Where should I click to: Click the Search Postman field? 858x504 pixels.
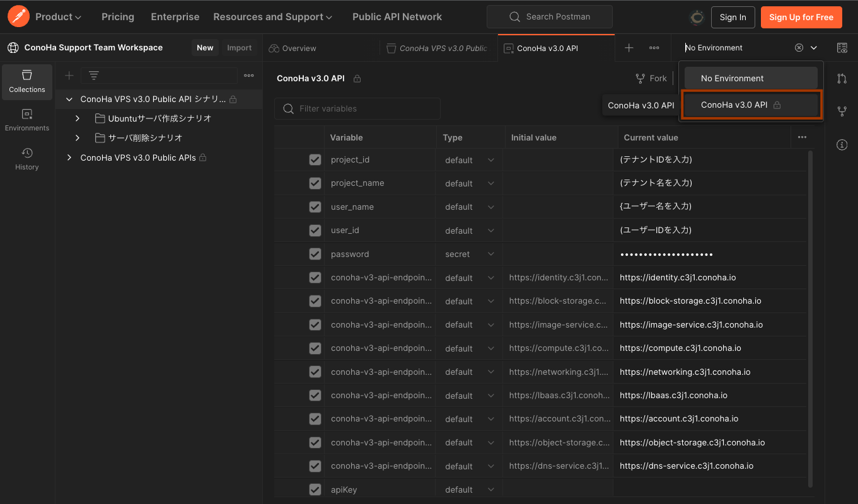tap(550, 17)
